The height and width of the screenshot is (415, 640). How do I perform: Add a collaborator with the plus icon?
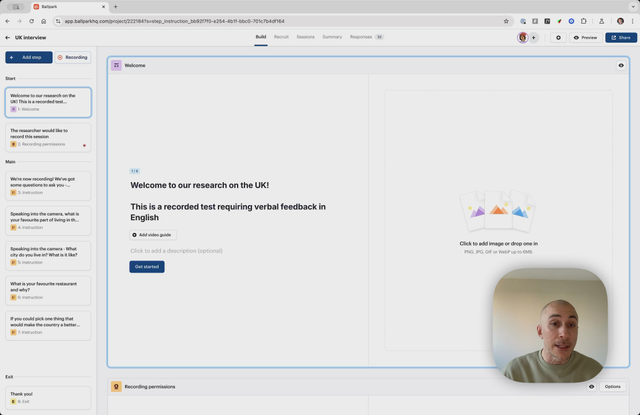click(533, 38)
